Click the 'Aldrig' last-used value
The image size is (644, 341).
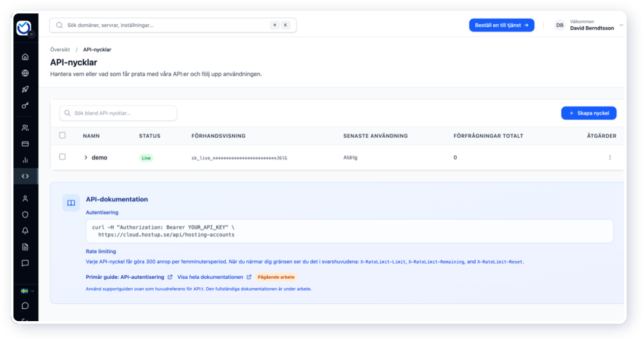coord(350,158)
